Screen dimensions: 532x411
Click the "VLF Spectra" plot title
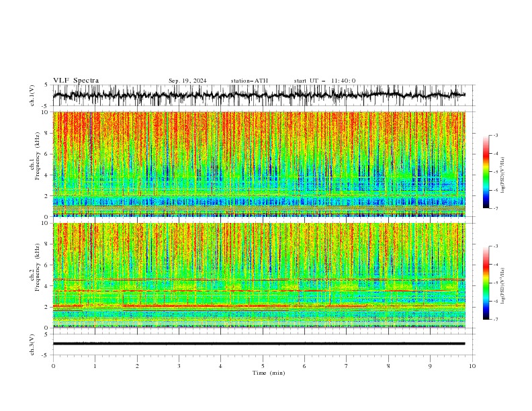point(76,81)
